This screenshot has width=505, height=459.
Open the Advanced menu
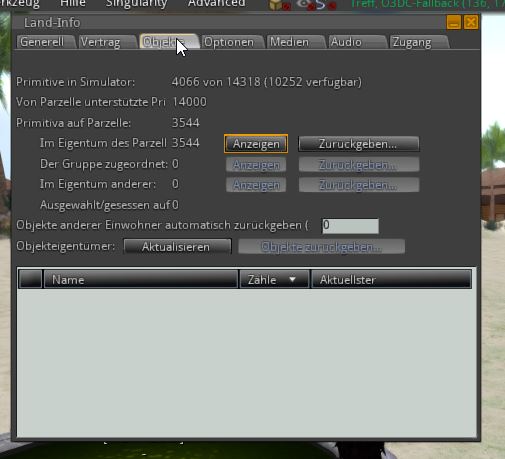217,4
